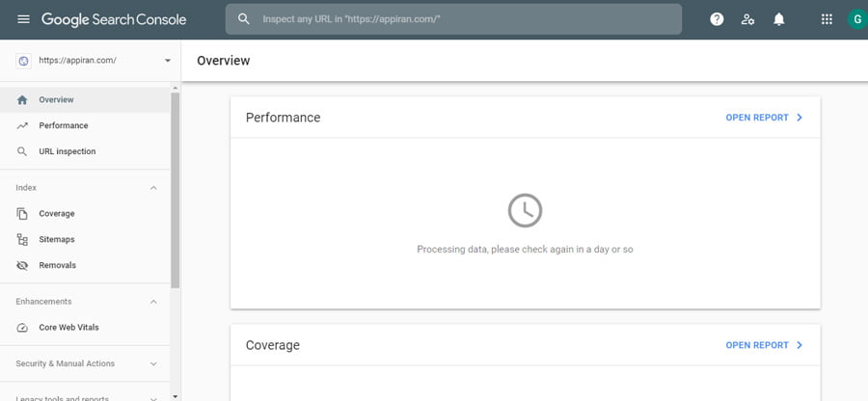Collapse the Enhancements section
This screenshot has height=401, width=868.
(153, 302)
